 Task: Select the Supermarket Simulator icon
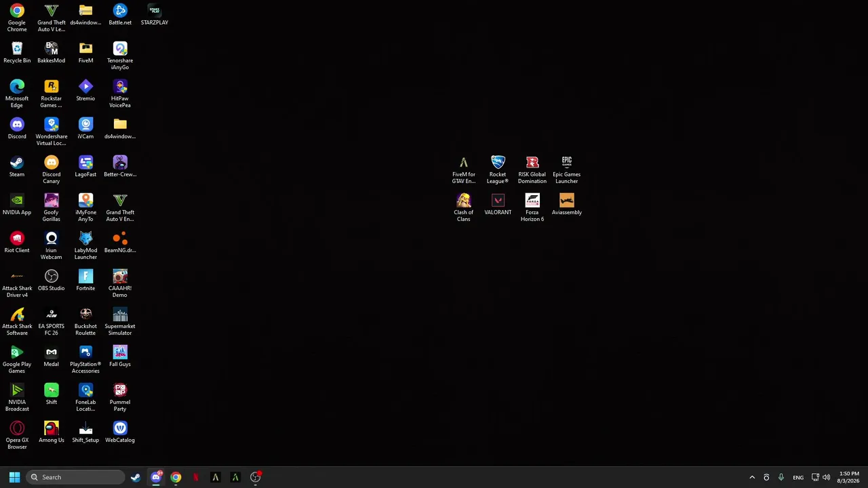pyautogui.click(x=120, y=321)
